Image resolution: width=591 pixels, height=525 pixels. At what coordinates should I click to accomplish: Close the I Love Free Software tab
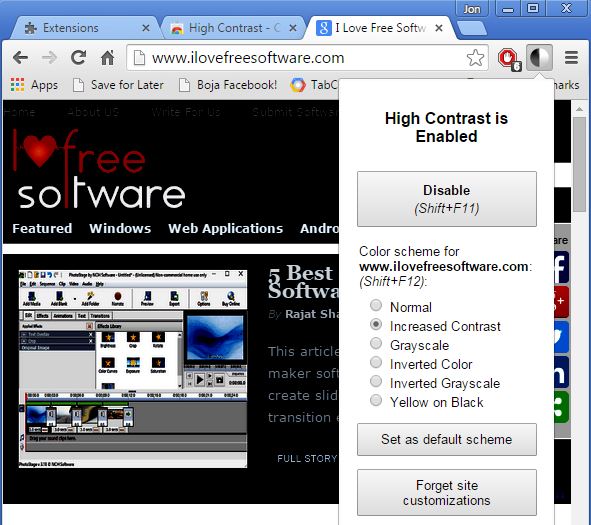click(x=439, y=28)
